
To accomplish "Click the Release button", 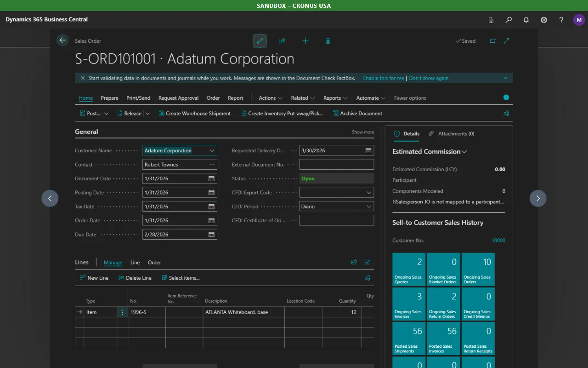I will click(130, 114).
